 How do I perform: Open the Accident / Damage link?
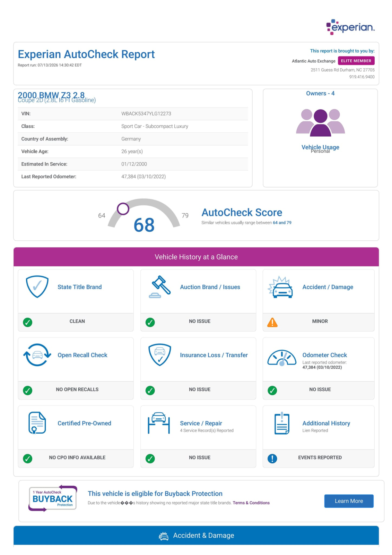click(328, 287)
